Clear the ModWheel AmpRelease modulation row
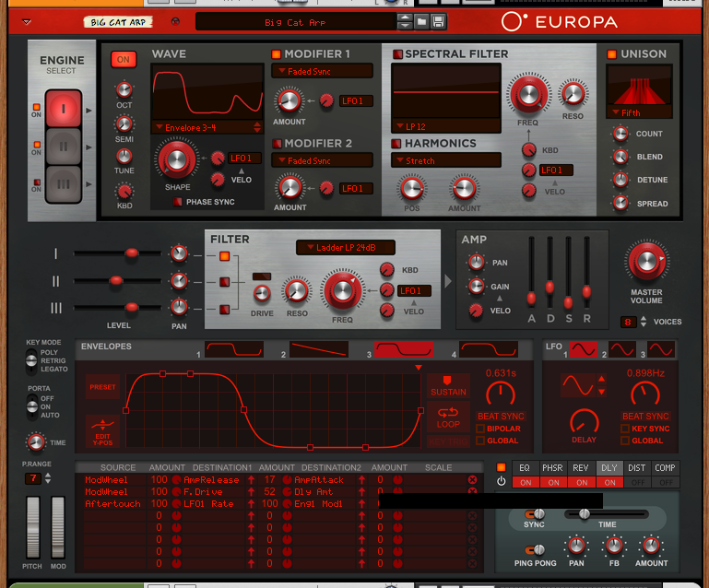709x588 pixels. point(473,479)
